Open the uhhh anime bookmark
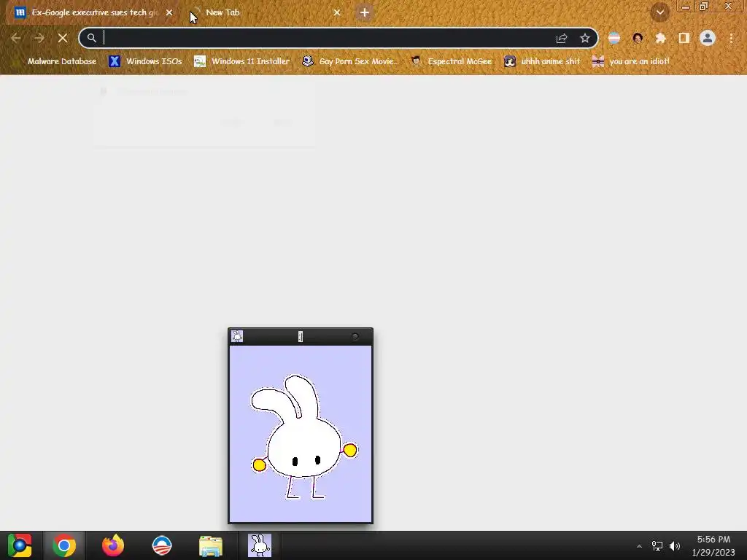The width and height of the screenshot is (747, 560). pyautogui.click(x=542, y=61)
